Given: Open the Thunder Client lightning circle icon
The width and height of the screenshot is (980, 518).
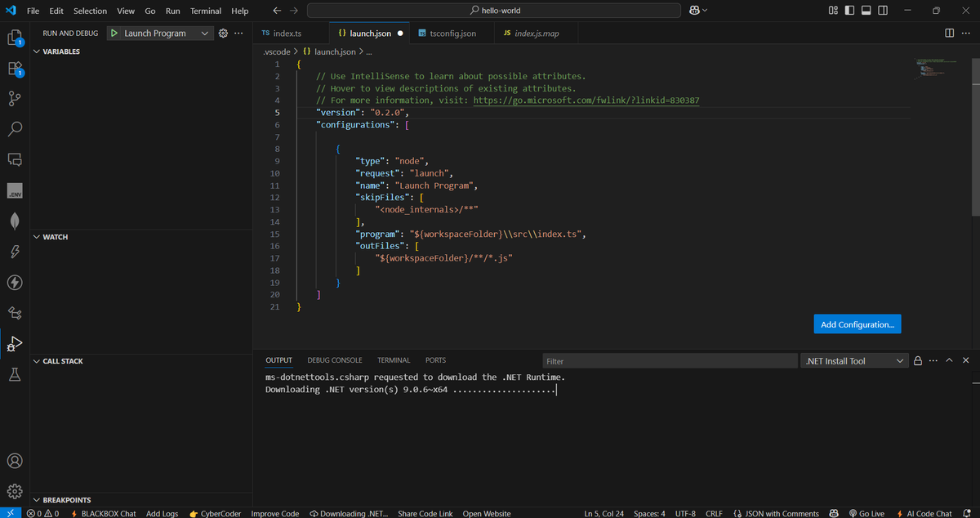Looking at the screenshot, I should click(14, 282).
